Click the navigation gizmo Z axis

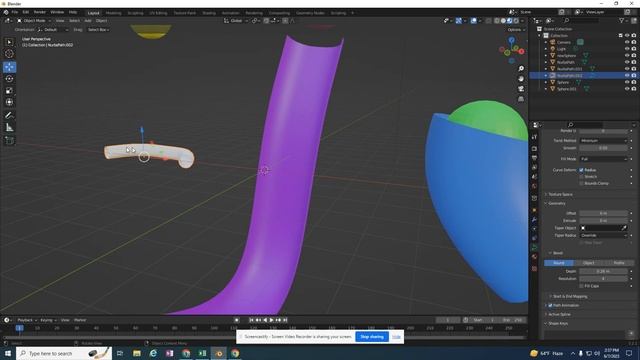511,40
